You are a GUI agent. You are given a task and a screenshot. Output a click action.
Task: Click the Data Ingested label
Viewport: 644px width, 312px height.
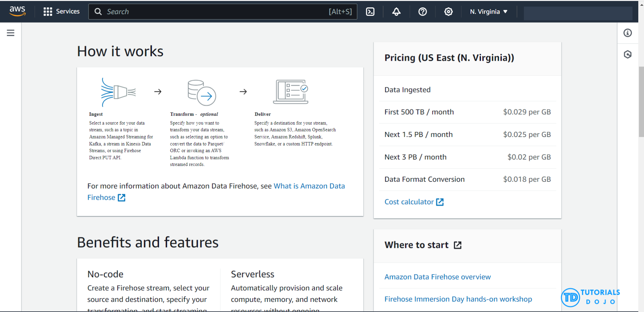click(x=407, y=90)
